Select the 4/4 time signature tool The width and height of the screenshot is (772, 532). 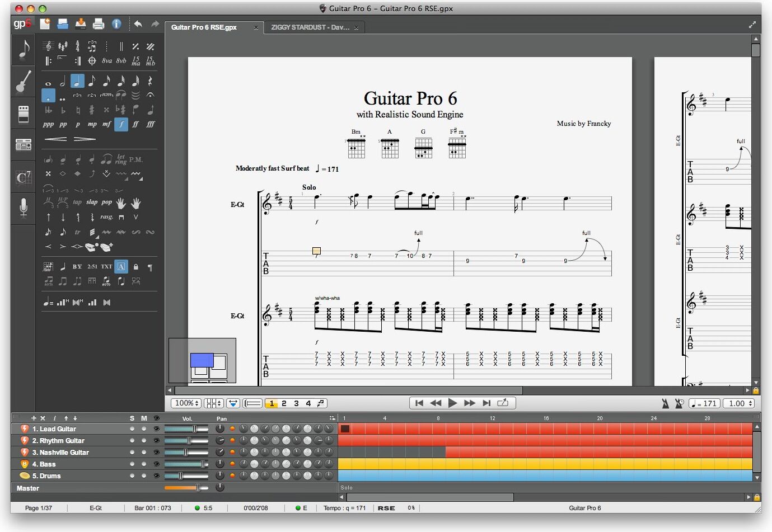tap(77, 46)
